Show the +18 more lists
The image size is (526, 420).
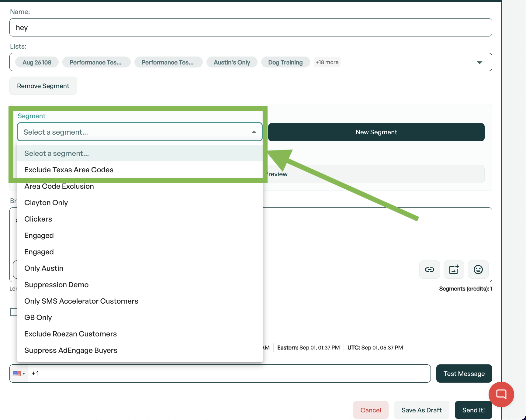327,62
